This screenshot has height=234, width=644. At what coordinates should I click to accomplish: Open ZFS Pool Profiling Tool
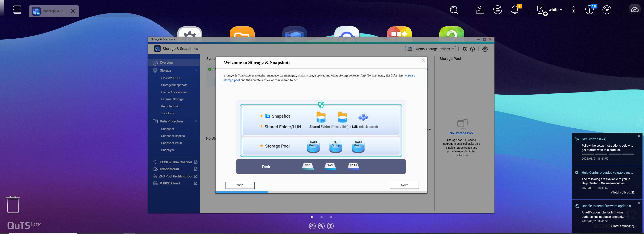tap(175, 176)
